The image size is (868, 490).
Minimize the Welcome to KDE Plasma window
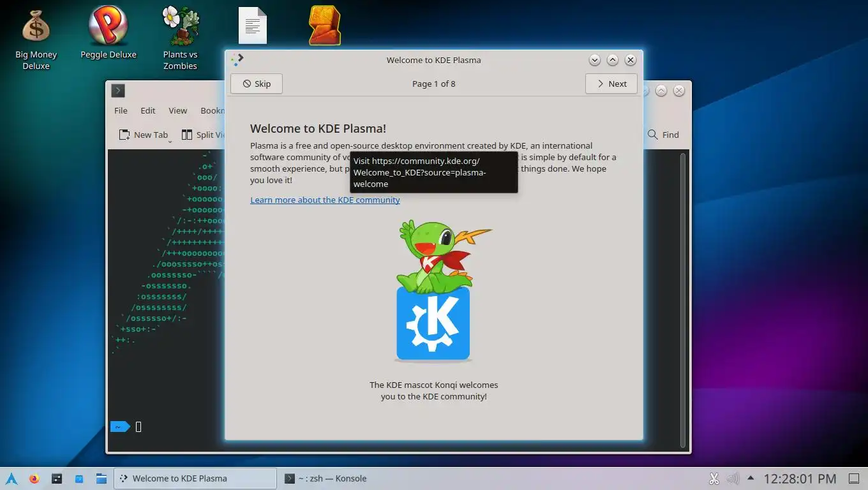coord(595,60)
